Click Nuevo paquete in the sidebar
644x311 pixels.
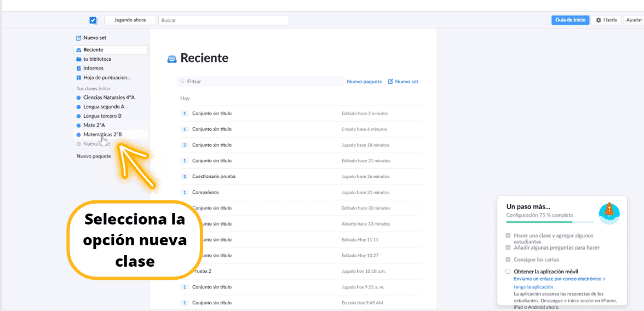click(x=94, y=156)
